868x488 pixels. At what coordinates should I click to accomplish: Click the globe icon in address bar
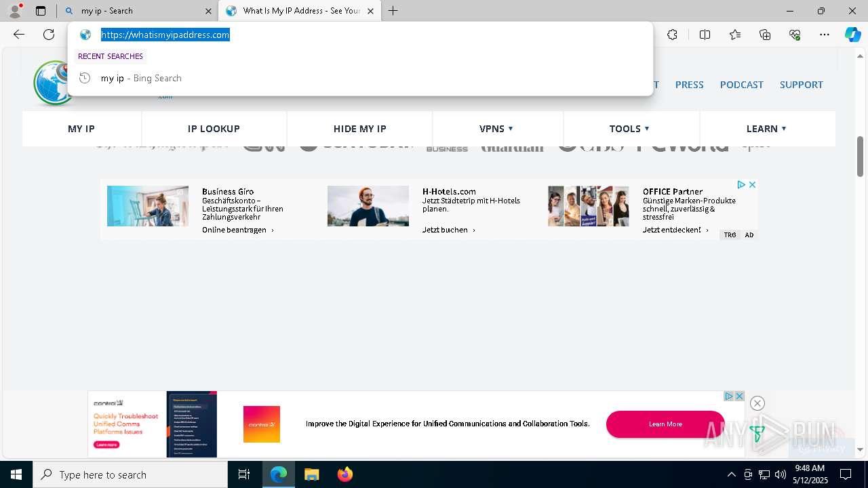click(85, 35)
